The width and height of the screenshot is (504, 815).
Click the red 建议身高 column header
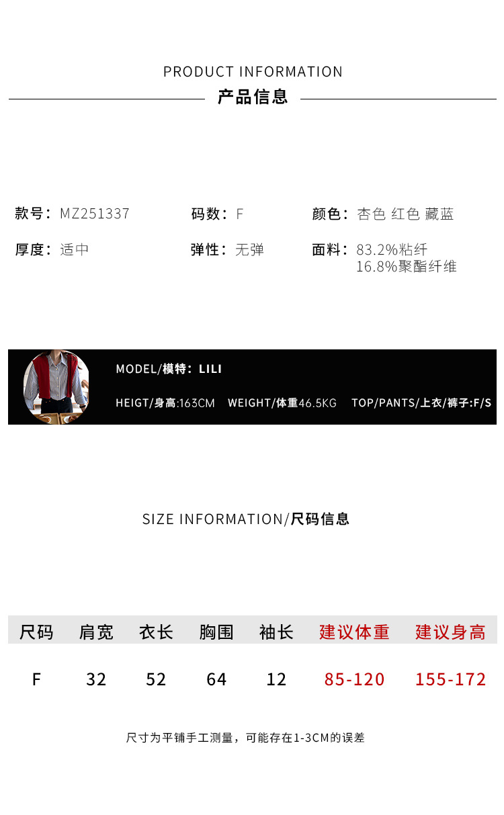[450, 632]
